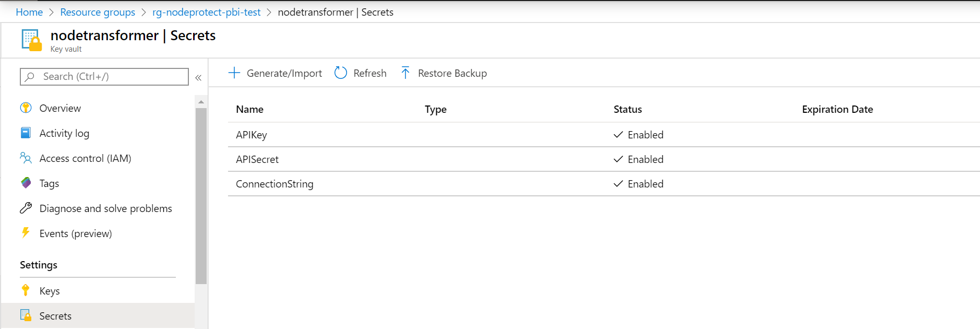Sort by the Name column header
The width and height of the screenshot is (980, 329).
[249, 109]
